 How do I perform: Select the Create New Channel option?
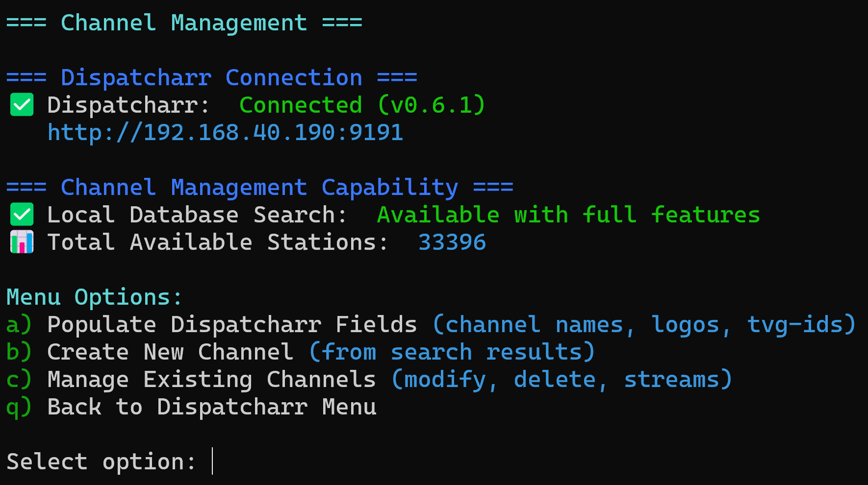[170, 352]
